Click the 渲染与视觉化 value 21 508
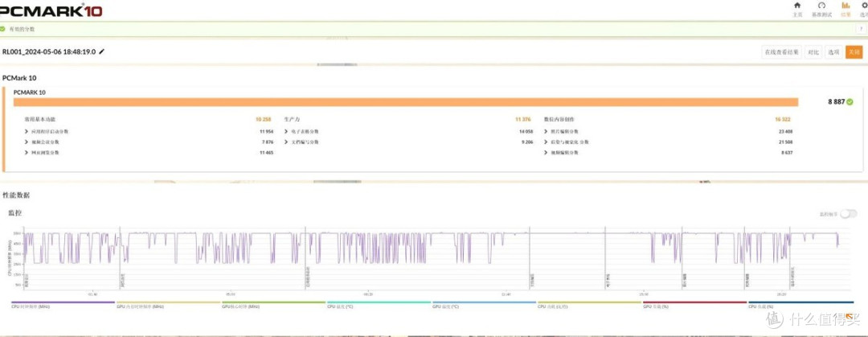The height and width of the screenshot is (337, 868). (785, 142)
